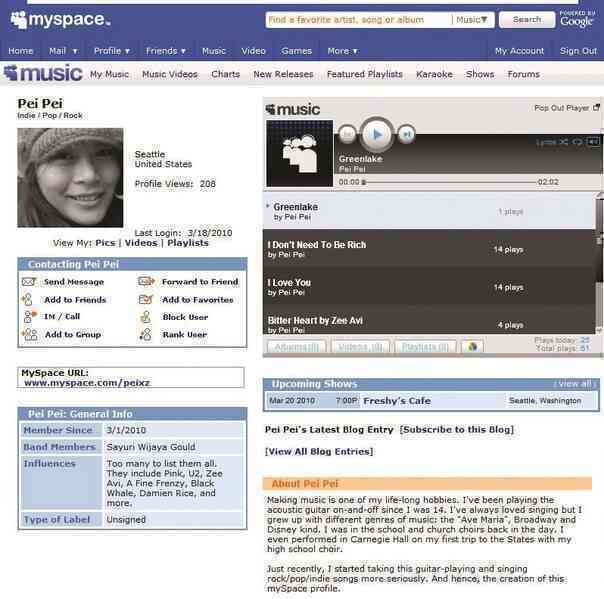Open the New Releases tab
Image resolution: width=604 pixels, height=599 pixels.
tap(283, 74)
